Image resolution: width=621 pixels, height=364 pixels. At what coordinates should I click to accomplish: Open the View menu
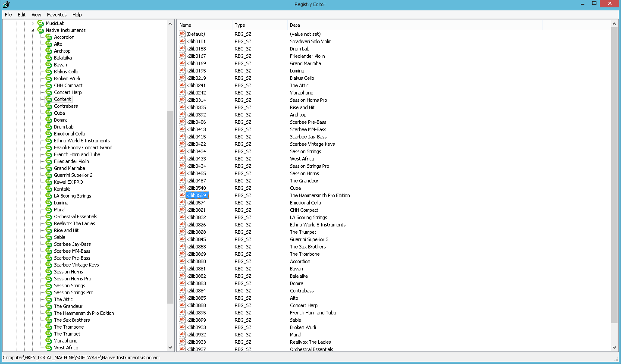(36, 15)
